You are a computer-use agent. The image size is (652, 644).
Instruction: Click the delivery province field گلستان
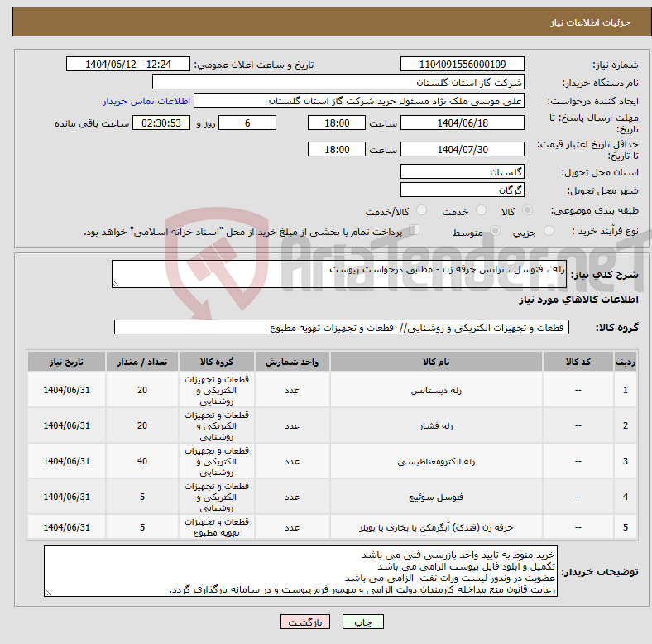(x=462, y=171)
